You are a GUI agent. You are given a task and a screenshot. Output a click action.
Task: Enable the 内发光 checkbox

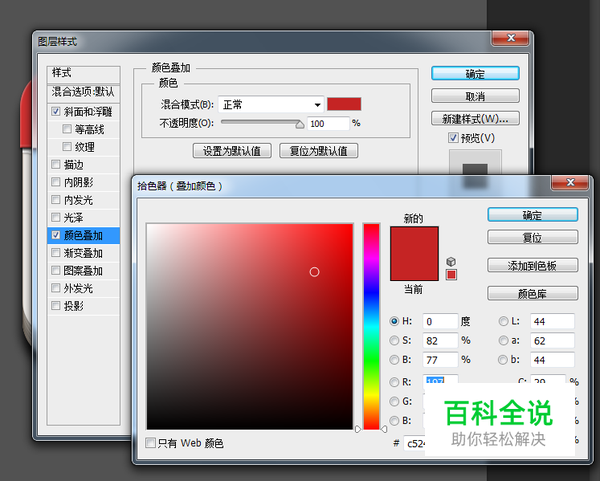(x=56, y=199)
